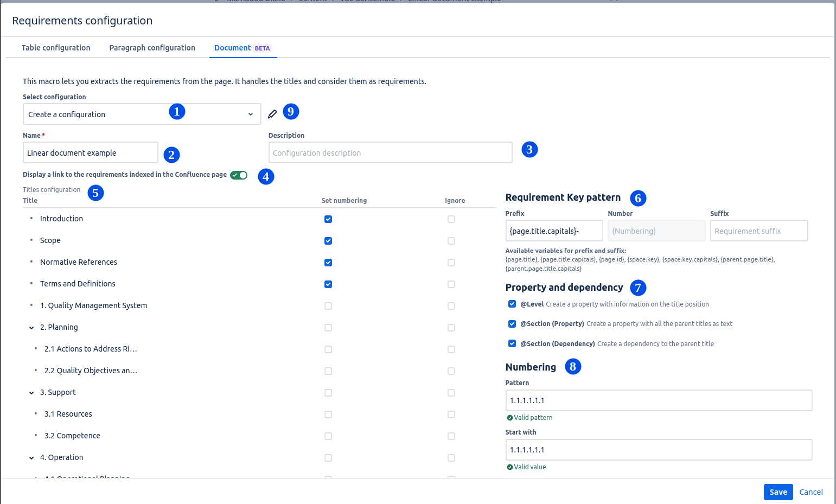Open the Paragraph configuration tab

pyautogui.click(x=152, y=48)
